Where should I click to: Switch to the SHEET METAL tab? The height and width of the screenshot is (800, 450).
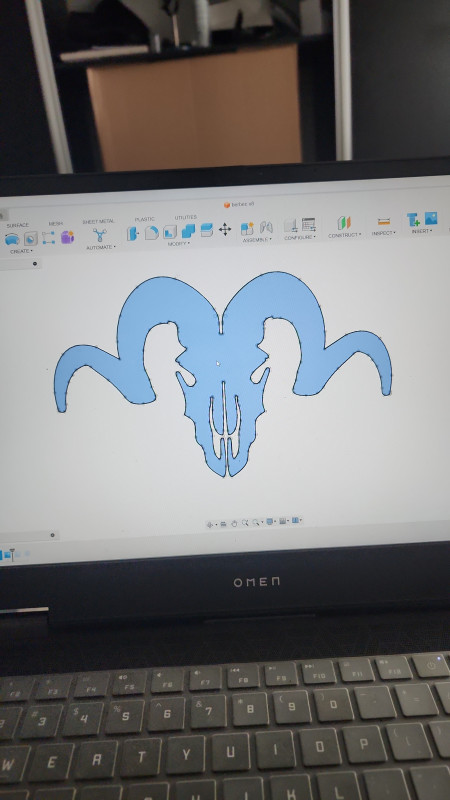[x=98, y=221]
